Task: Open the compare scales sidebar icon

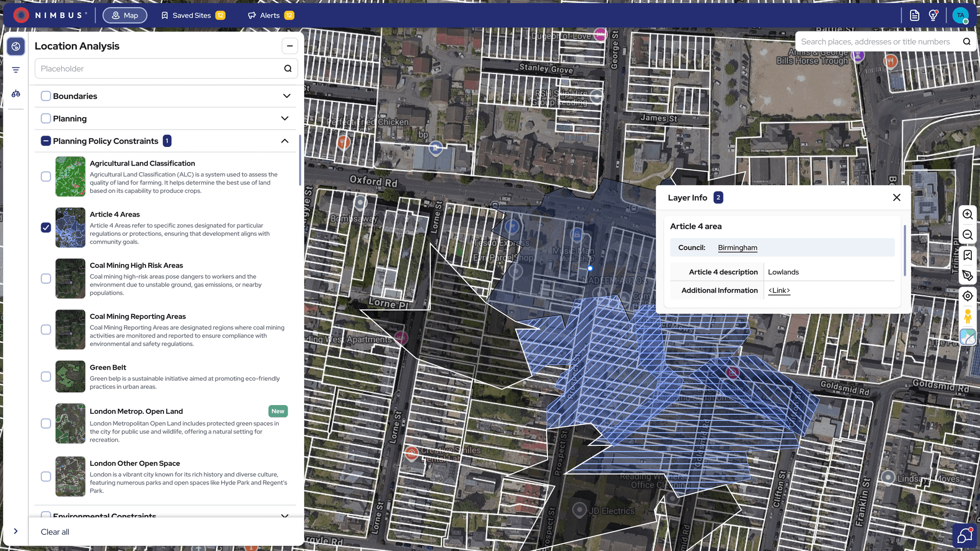Action: pos(16,94)
